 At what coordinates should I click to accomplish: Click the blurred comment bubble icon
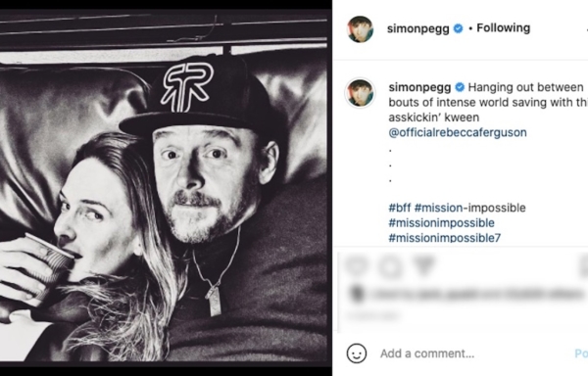(x=390, y=266)
